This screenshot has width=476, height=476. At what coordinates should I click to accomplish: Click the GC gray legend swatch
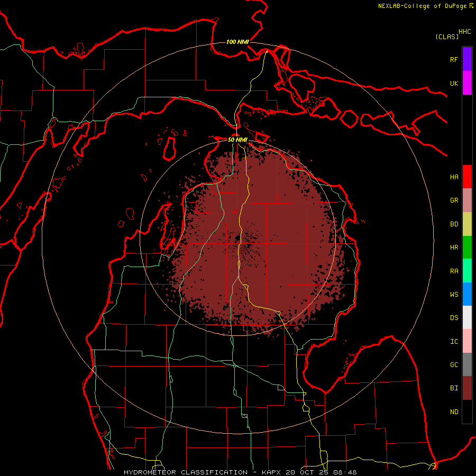tap(467, 364)
